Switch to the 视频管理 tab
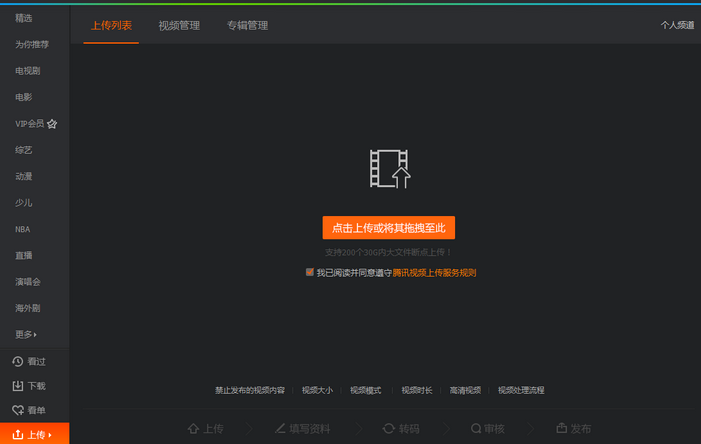The image size is (701, 444). (x=179, y=25)
